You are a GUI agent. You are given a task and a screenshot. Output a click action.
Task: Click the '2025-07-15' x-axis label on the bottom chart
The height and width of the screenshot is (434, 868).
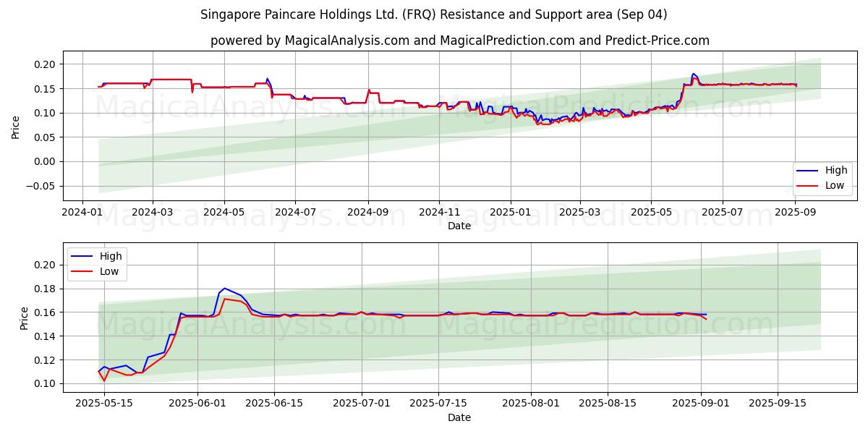click(438, 404)
